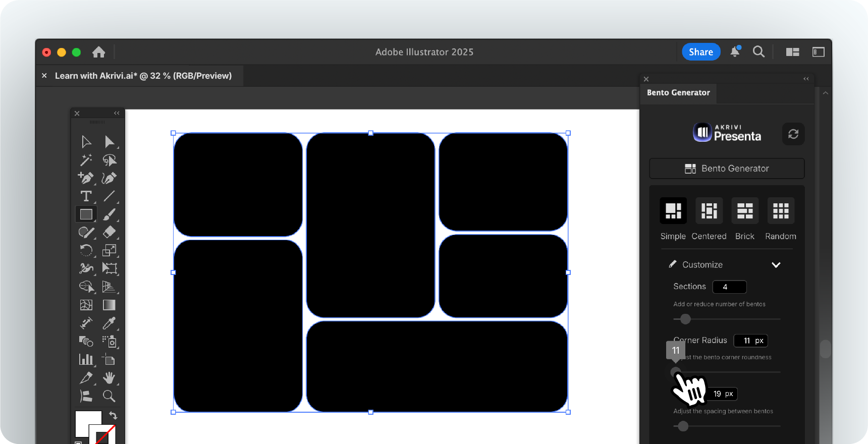868x444 pixels.
Task: Select the Rectangle tool
Action: [86, 214]
